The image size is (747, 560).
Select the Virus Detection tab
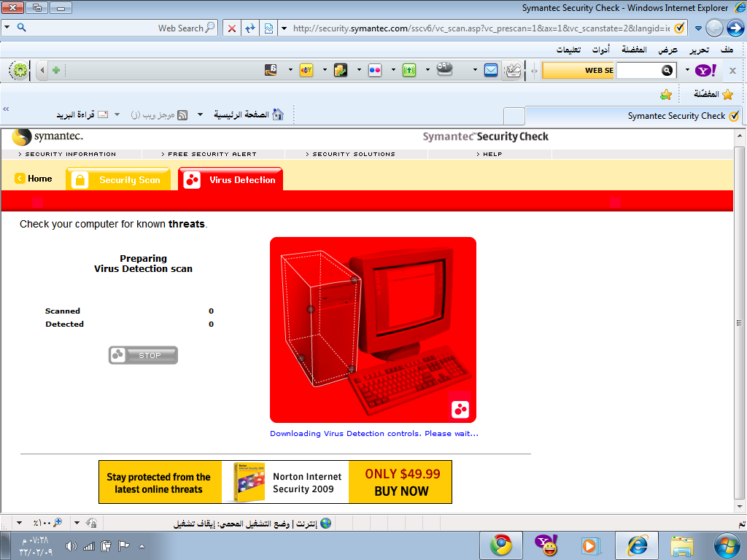click(x=231, y=179)
